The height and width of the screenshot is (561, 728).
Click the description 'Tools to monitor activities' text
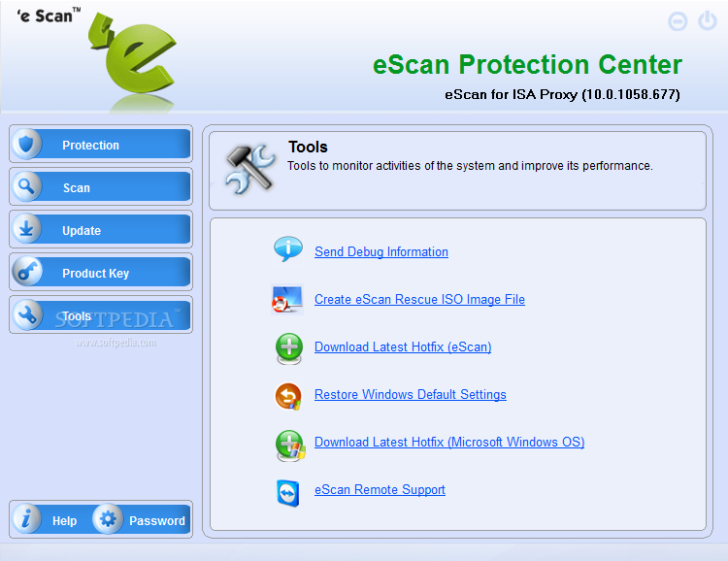click(470, 166)
